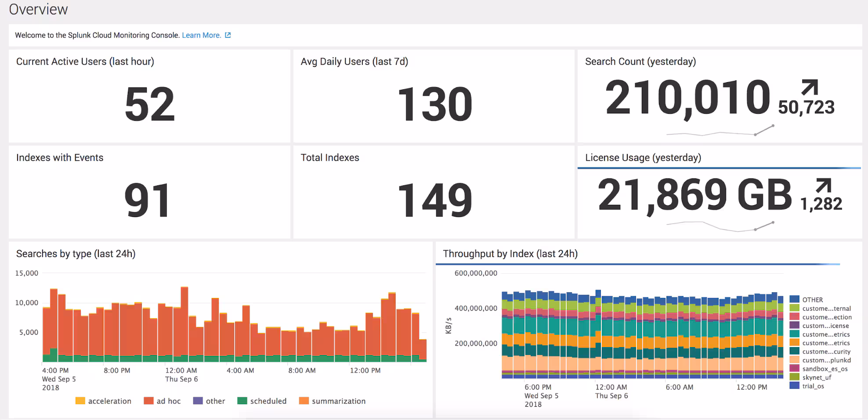The image size is (868, 420).
Task: Click the Current Active Users value 52
Action: coord(149,104)
